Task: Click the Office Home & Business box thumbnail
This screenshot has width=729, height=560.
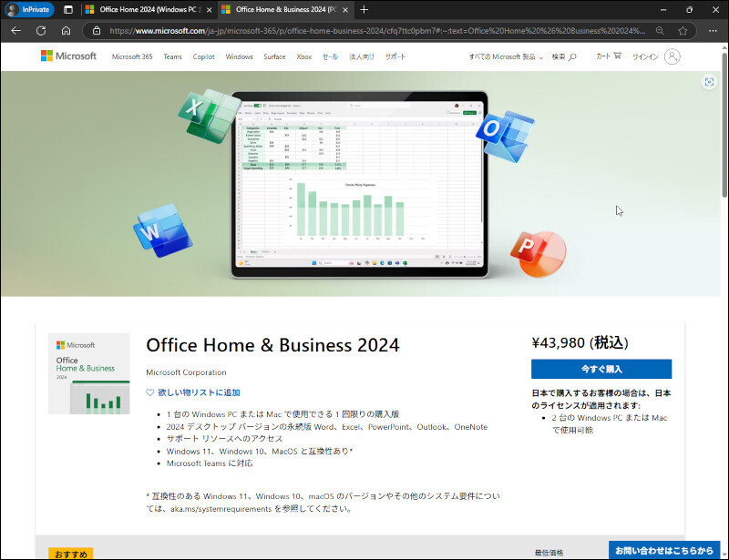Action: (88, 373)
